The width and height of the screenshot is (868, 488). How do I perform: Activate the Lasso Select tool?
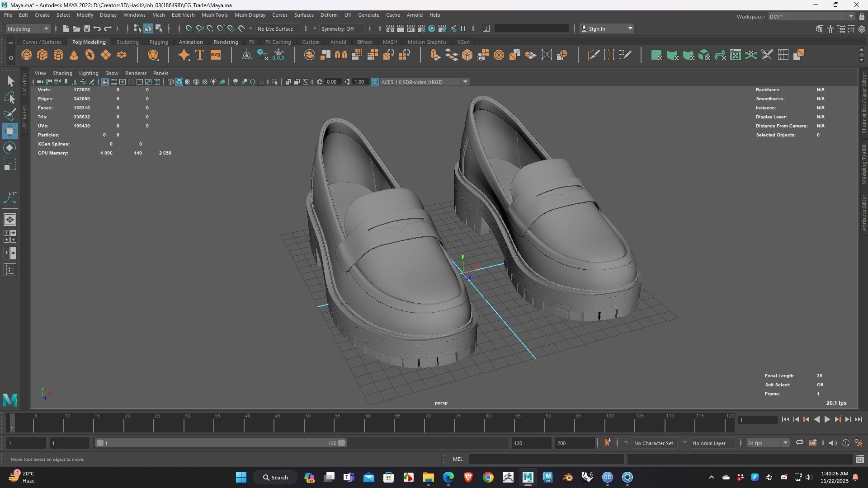point(10,98)
